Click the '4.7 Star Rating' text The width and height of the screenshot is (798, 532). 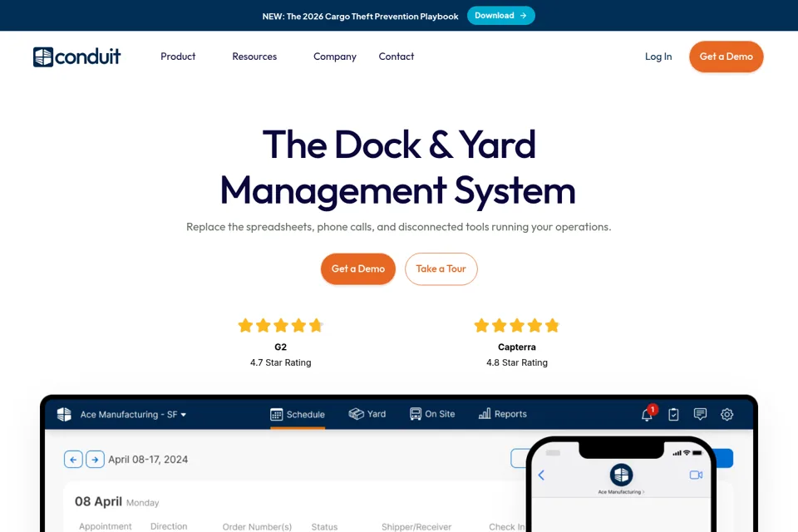pyautogui.click(x=280, y=362)
